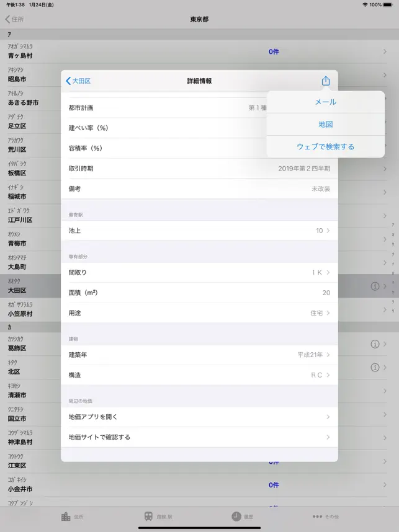
Task: Click the 建ぺい率 (%) row
Action: point(164,128)
